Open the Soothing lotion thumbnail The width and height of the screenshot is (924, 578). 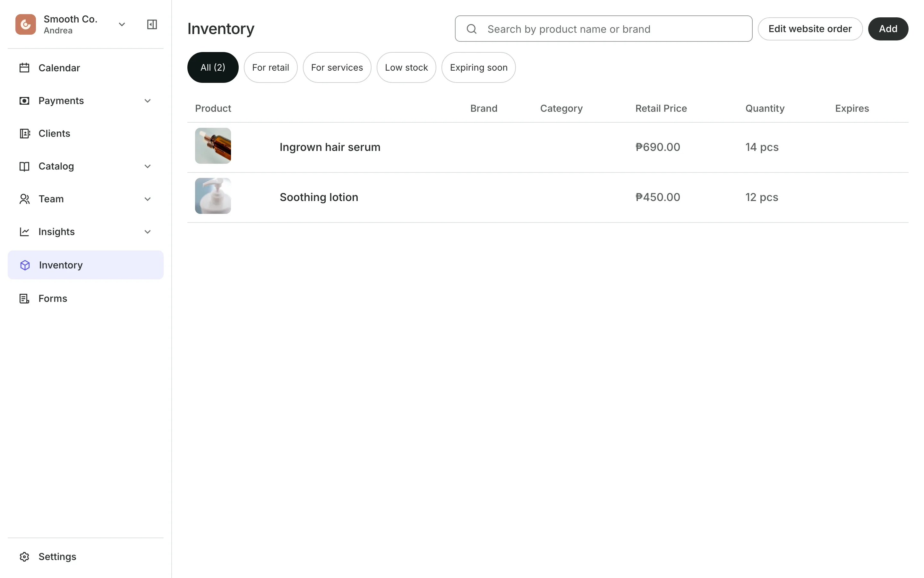(x=213, y=196)
